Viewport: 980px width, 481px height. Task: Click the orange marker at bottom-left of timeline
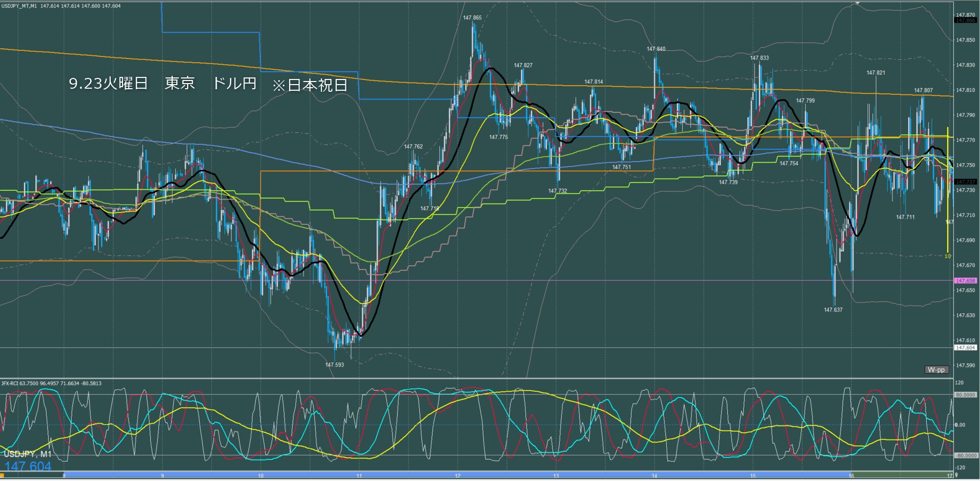coord(2,475)
